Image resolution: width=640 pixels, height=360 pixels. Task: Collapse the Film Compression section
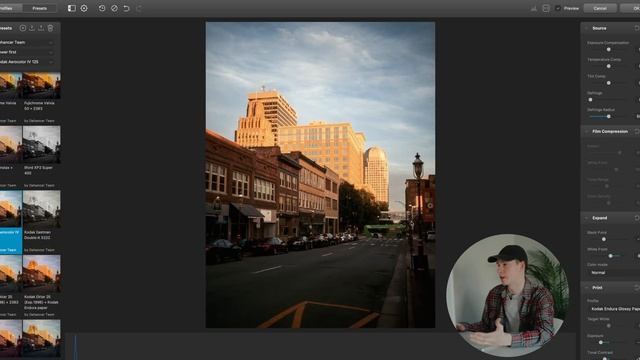(587, 131)
